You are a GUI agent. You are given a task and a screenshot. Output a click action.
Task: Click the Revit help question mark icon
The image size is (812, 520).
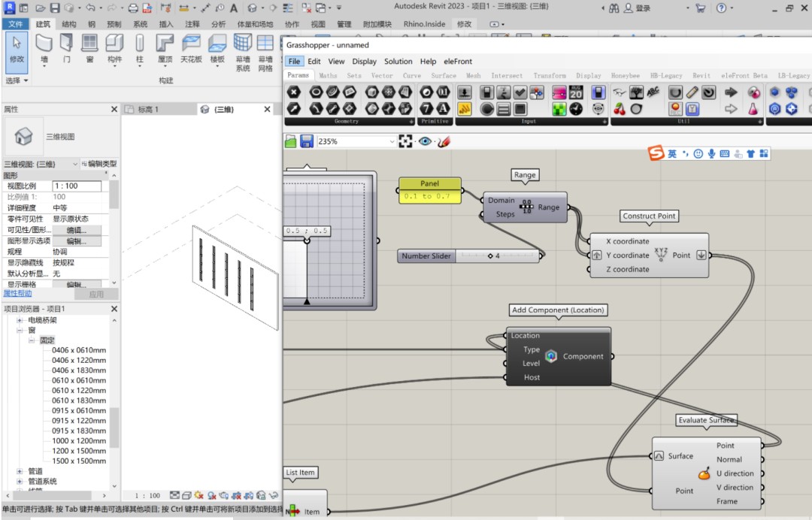pyautogui.click(x=721, y=8)
